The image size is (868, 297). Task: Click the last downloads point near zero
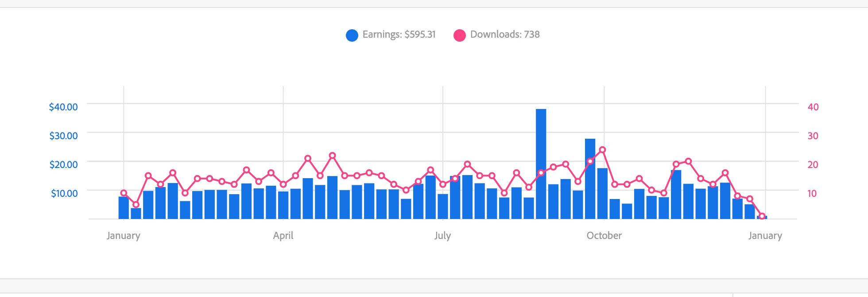(762, 216)
